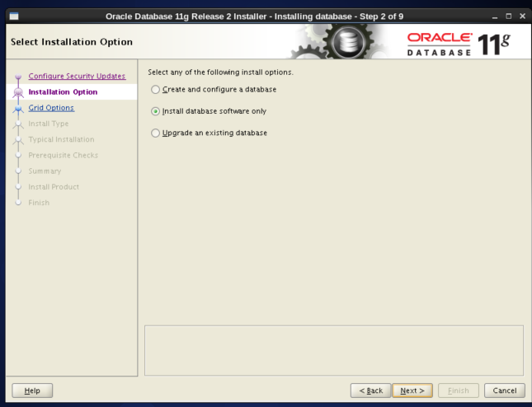The image size is (532, 407).
Task: Select 'Create and configure a database' radio button
Action: 155,90
